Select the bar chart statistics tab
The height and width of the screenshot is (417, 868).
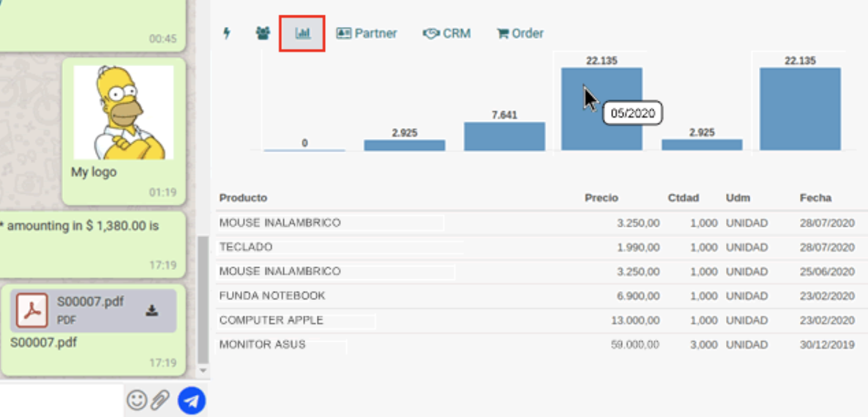point(302,34)
